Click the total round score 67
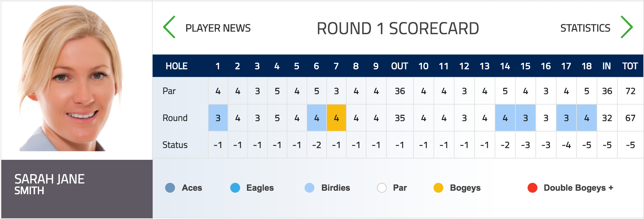The width and height of the screenshot is (644, 219). [631, 118]
